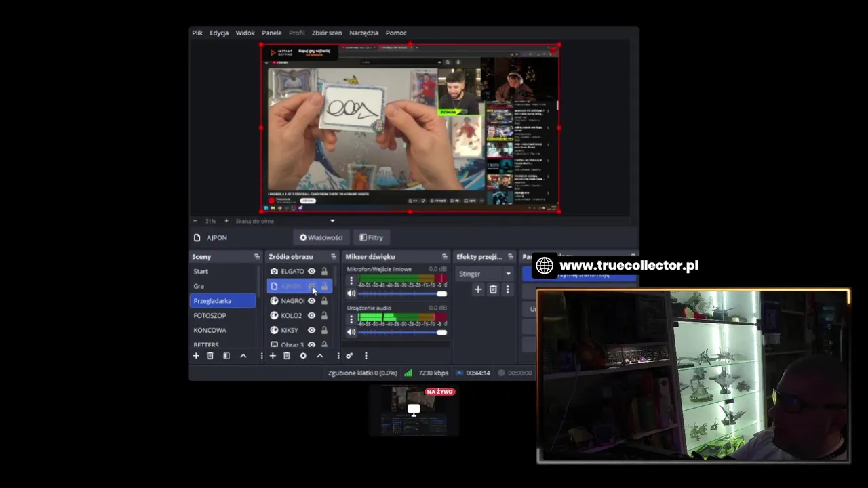Open Mikrofon/Wejście liniowe options dots
The width and height of the screenshot is (868, 488).
[x=351, y=280]
